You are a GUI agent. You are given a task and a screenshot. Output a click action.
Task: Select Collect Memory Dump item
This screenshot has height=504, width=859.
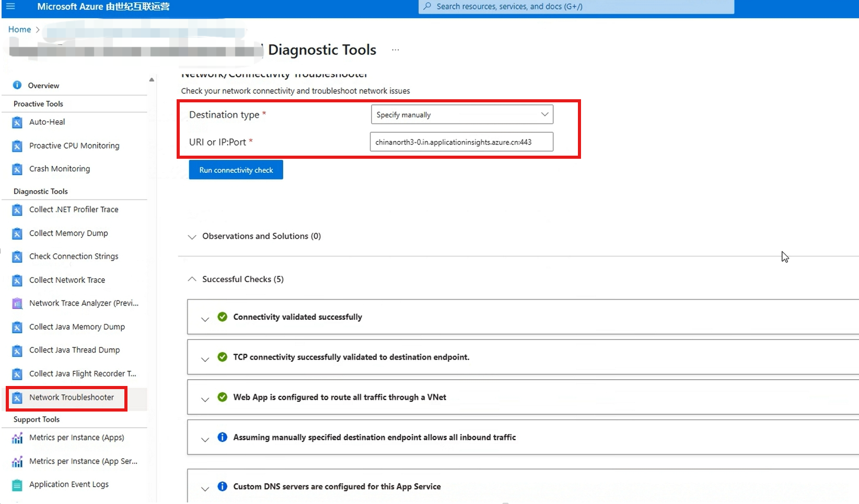pyautogui.click(x=68, y=233)
